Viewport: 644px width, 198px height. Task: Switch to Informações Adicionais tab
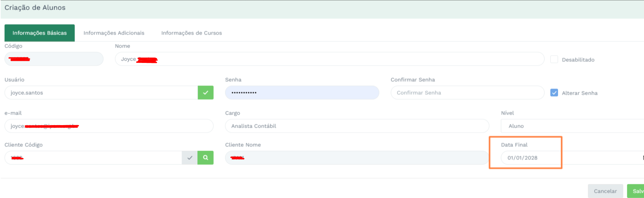point(114,33)
